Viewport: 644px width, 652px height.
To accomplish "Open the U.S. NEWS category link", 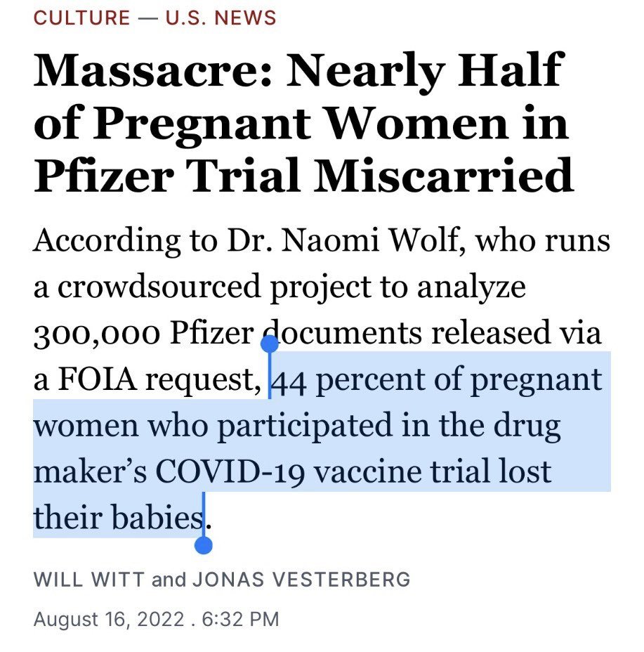I will [221, 18].
